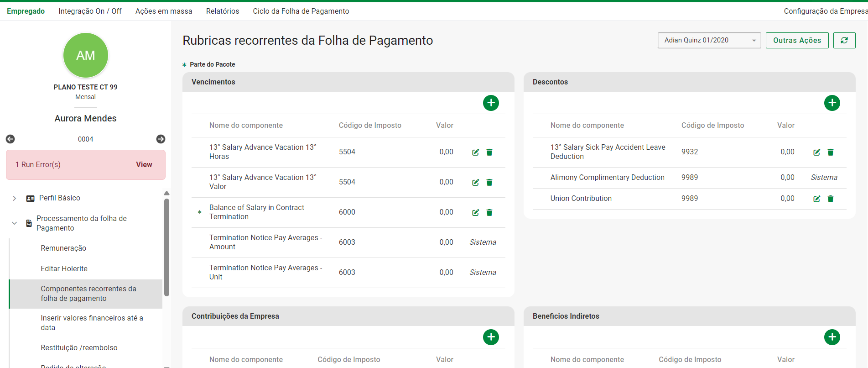Add a new Vencimentos component
The width and height of the screenshot is (868, 368).
[x=491, y=103]
